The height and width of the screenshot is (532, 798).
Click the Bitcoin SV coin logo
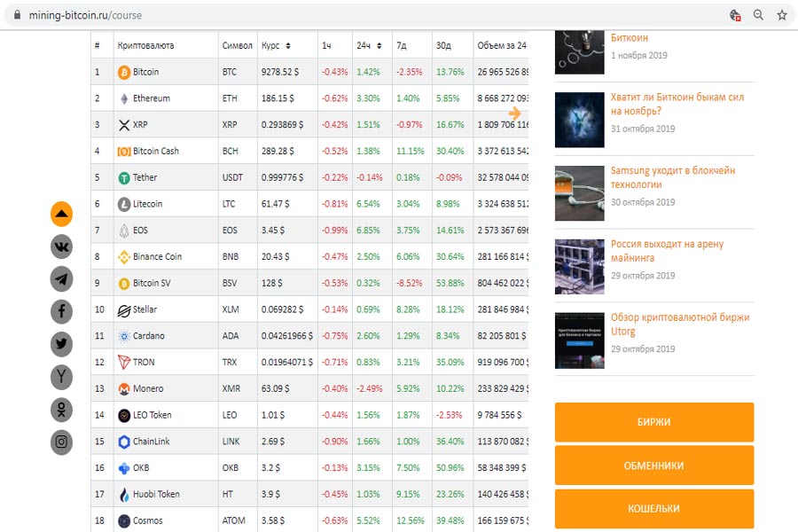point(124,284)
